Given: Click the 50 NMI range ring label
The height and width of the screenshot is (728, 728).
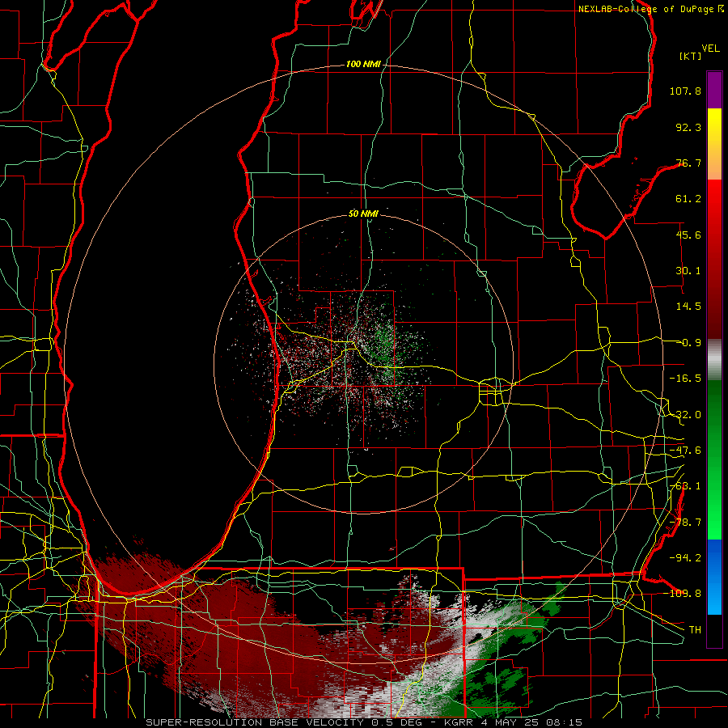Looking at the screenshot, I should (x=363, y=214).
